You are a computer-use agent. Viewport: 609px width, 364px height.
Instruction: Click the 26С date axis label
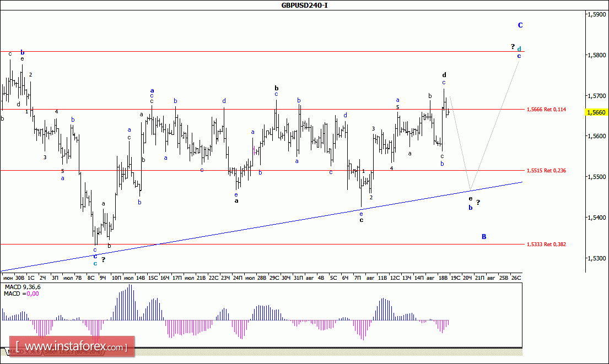(x=516, y=278)
